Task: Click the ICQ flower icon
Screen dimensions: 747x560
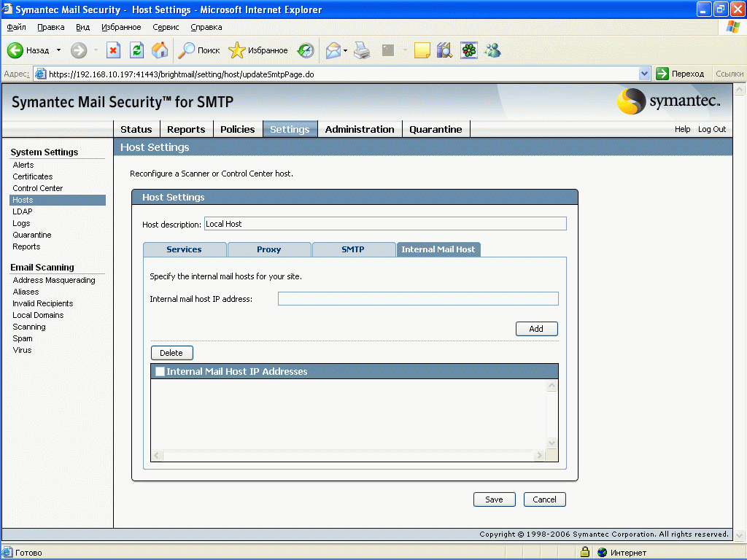Action: [469, 50]
